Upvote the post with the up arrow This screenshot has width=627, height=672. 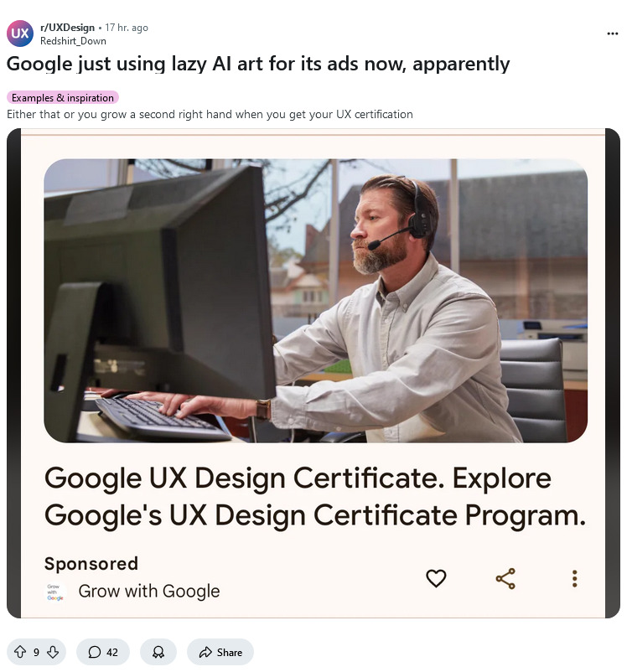pos(20,652)
